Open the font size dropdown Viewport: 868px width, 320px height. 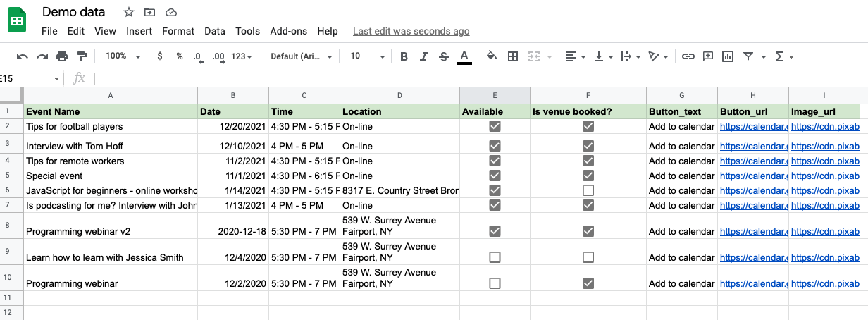pos(367,56)
